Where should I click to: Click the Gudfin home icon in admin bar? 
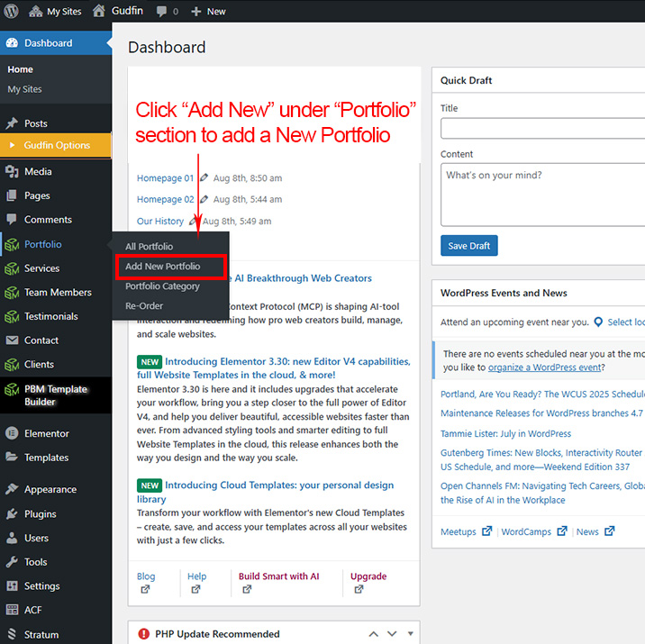[x=99, y=12]
